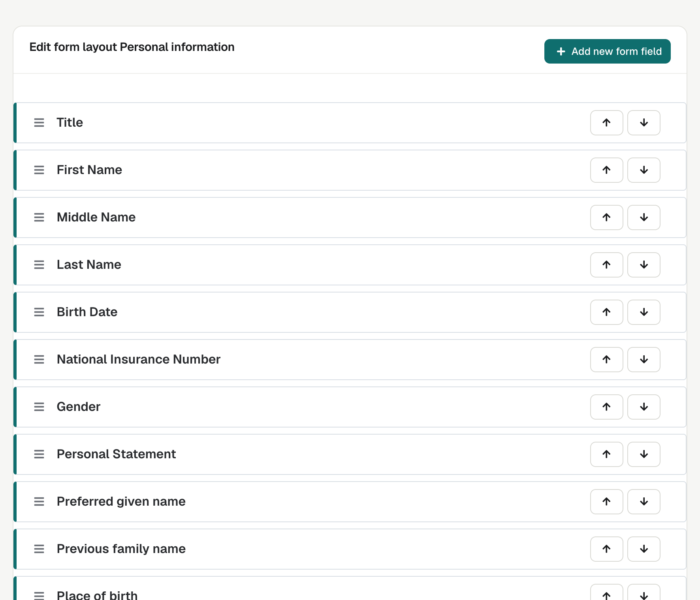Image resolution: width=700 pixels, height=600 pixels.
Task: Select the Gender field label
Action: (x=79, y=407)
